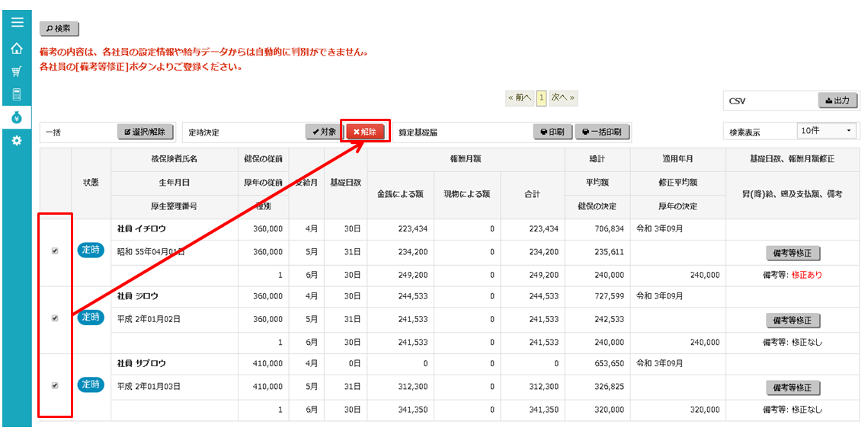Click the 一括印刷 batch print button

(602, 132)
